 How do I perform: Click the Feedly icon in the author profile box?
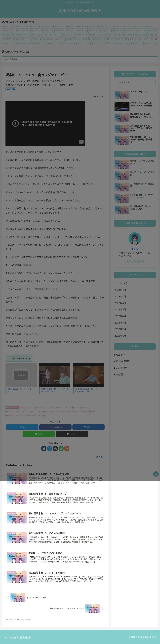point(138,261)
